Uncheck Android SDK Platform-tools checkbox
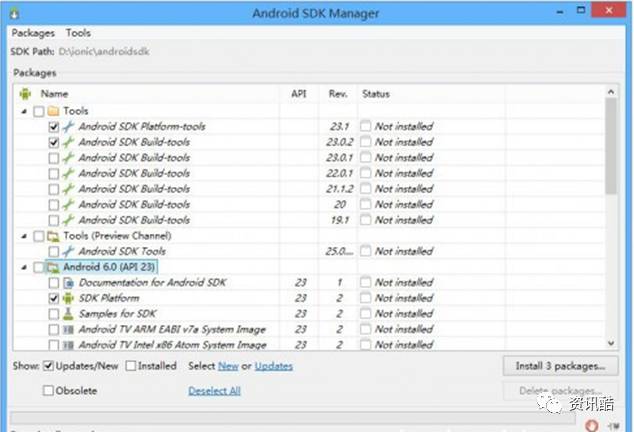Image resolution: width=634 pixels, height=432 pixels. pyautogui.click(x=53, y=127)
